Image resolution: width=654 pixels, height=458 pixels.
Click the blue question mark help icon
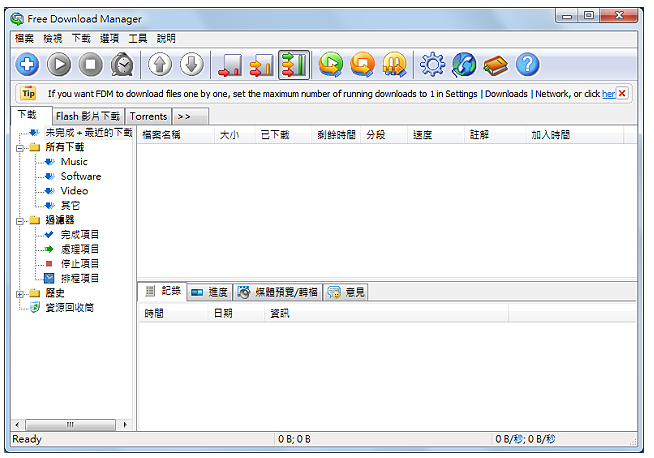coord(527,65)
